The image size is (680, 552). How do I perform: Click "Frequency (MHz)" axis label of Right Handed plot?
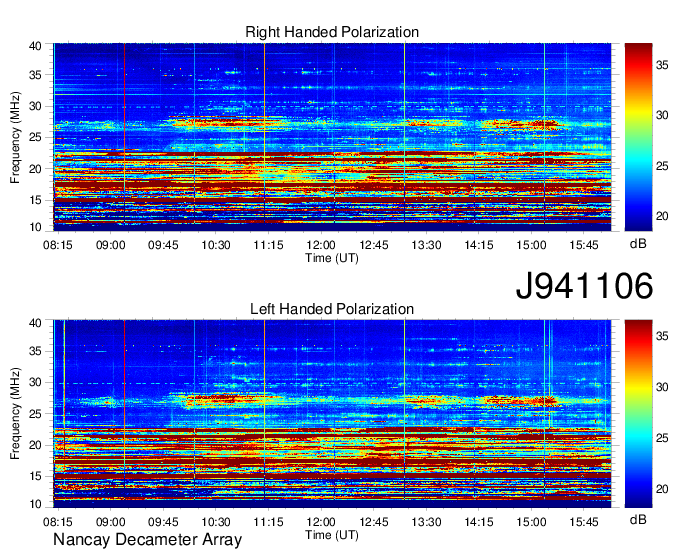click(x=15, y=137)
